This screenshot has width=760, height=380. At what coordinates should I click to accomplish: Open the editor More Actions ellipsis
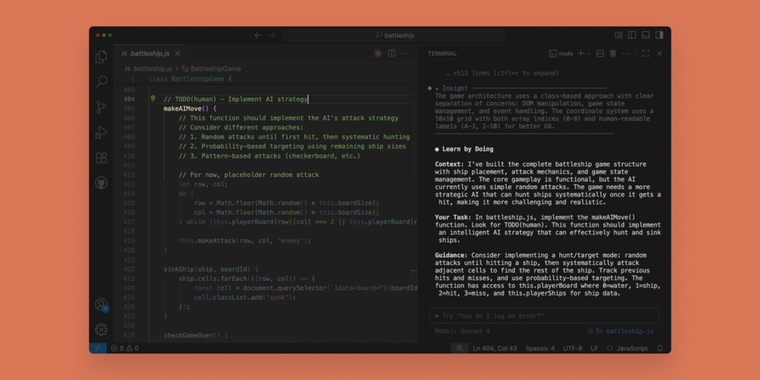(405, 53)
